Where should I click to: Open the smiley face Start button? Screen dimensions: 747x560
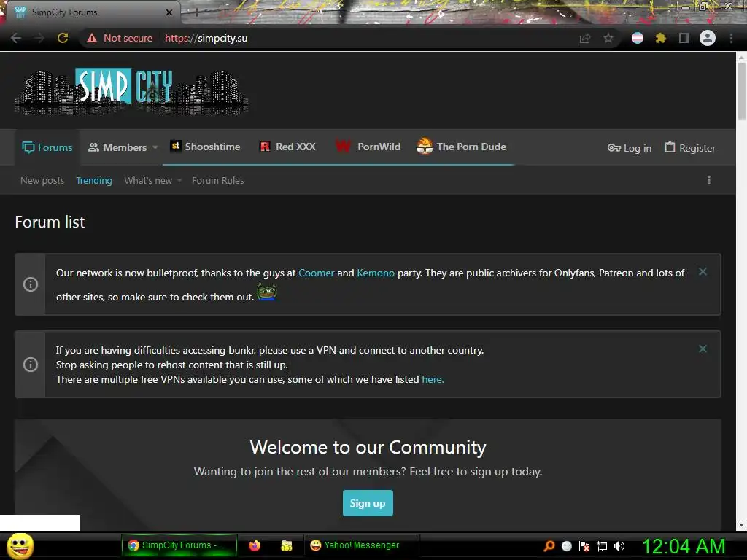point(20,545)
